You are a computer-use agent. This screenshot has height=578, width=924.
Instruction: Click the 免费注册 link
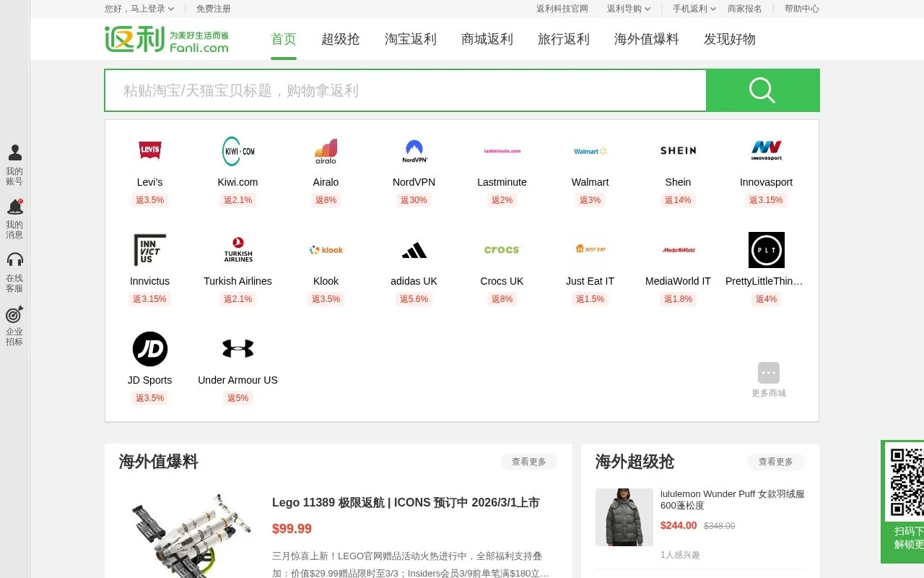pyautogui.click(x=214, y=9)
